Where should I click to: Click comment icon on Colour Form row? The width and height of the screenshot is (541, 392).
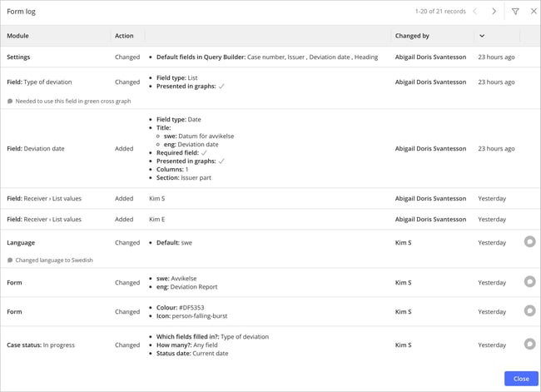[x=529, y=311]
